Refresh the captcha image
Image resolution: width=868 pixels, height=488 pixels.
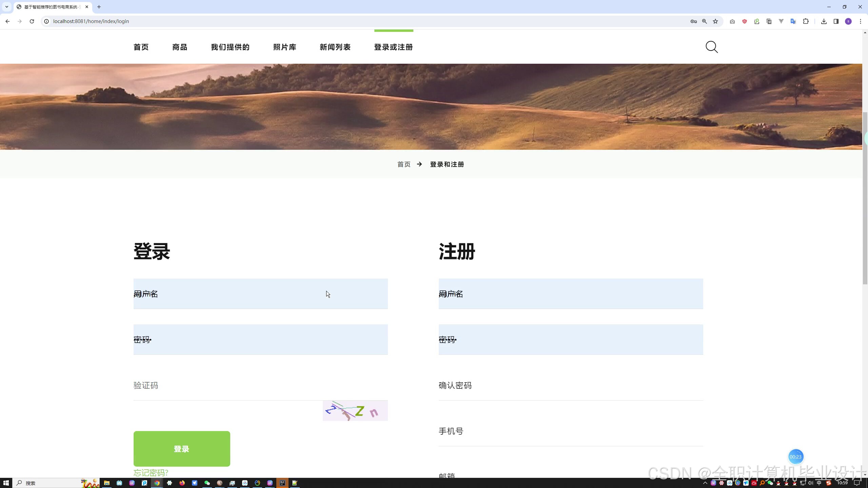click(355, 411)
